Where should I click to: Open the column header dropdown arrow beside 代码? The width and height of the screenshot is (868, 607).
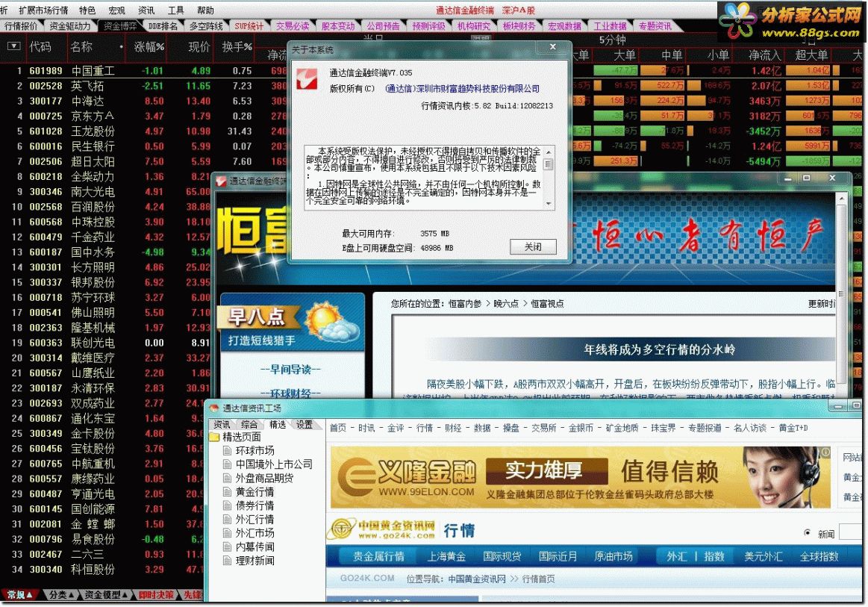coord(14,46)
